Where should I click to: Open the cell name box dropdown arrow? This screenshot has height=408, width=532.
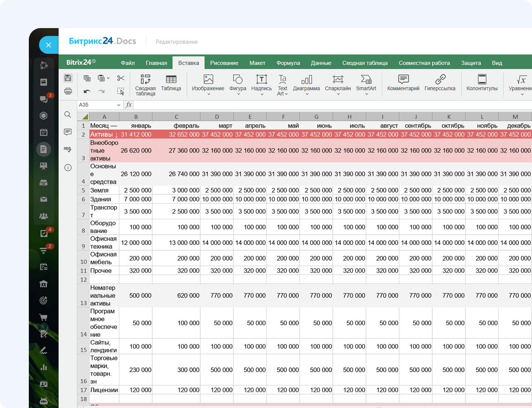point(119,105)
